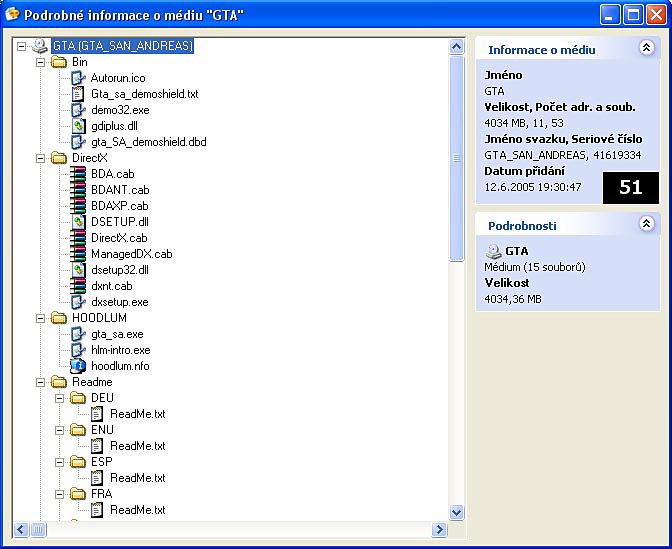Click the demo32.exe file icon
Viewport: 672px width, 549px height.
click(x=78, y=110)
